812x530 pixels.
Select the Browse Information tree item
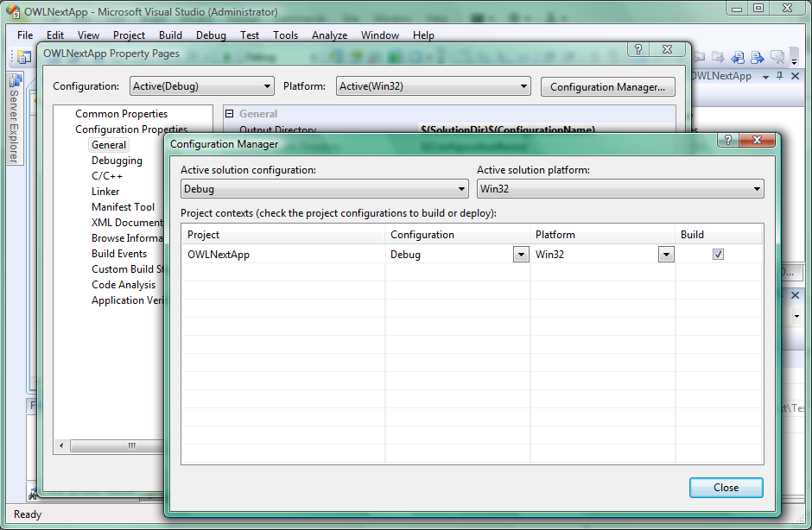pyautogui.click(x=127, y=238)
